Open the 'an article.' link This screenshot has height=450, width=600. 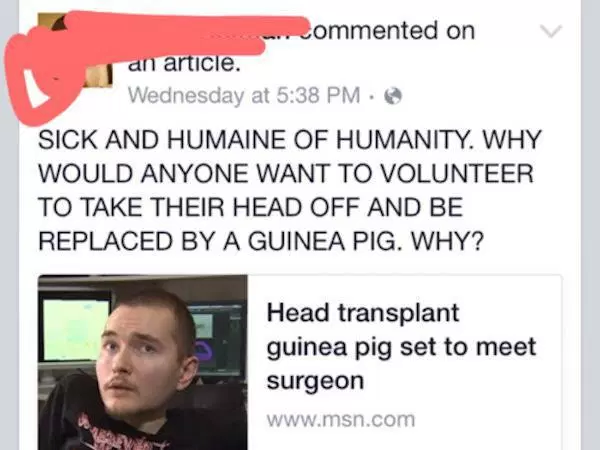pos(184,64)
